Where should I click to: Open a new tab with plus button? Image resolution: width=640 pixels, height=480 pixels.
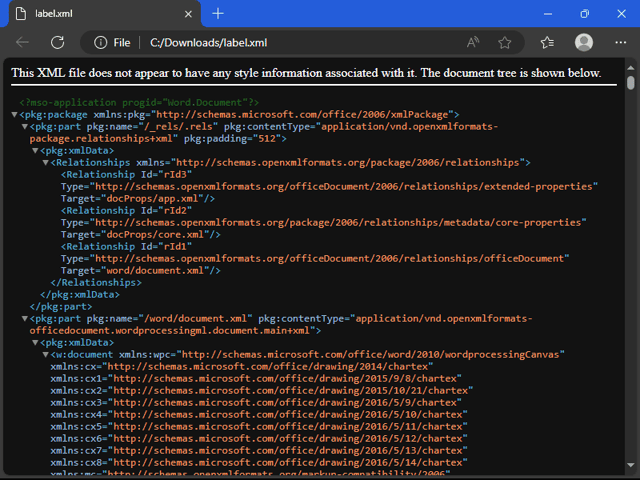point(218,14)
